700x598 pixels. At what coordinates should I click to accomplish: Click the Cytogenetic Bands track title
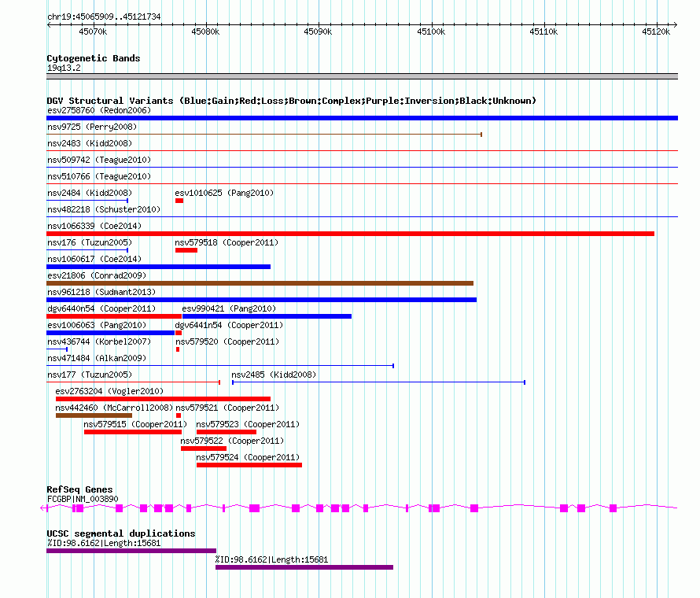click(94, 58)
